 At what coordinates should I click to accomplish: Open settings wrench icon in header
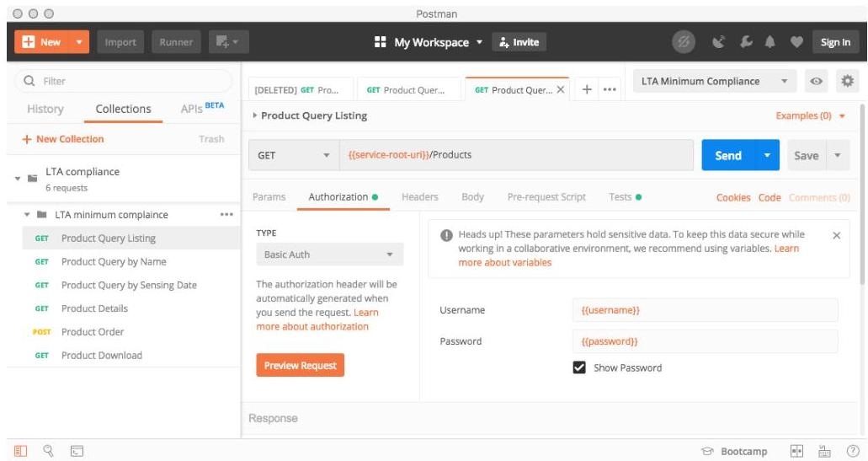tap(746, 42)
